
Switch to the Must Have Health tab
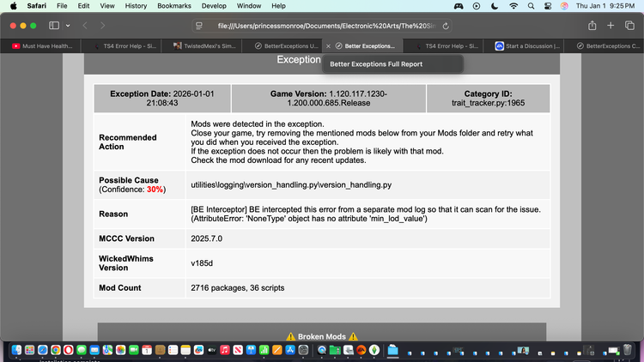(x=43, y=45)
